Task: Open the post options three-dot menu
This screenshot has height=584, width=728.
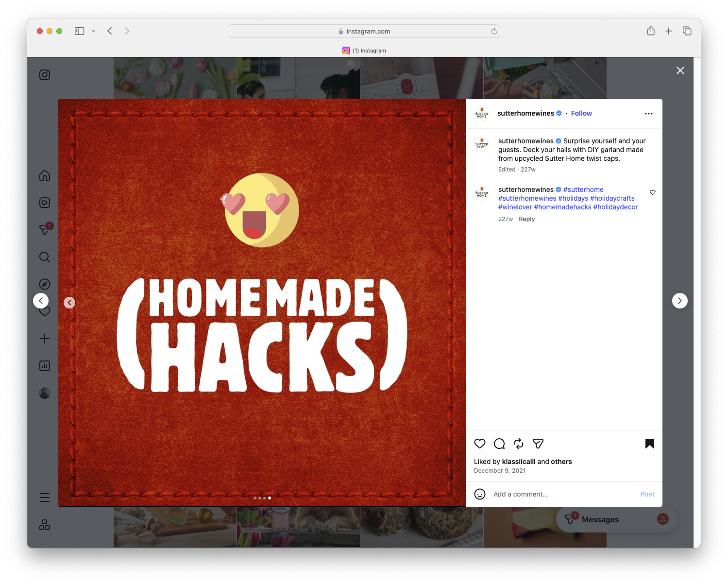Action: tap(649, 113)
